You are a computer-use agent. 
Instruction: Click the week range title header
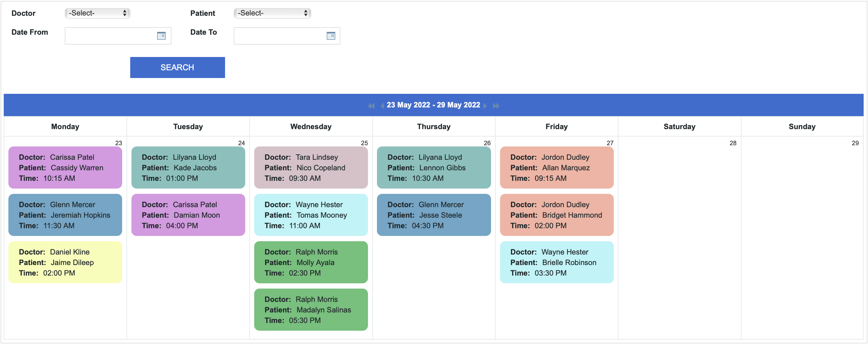433,105
